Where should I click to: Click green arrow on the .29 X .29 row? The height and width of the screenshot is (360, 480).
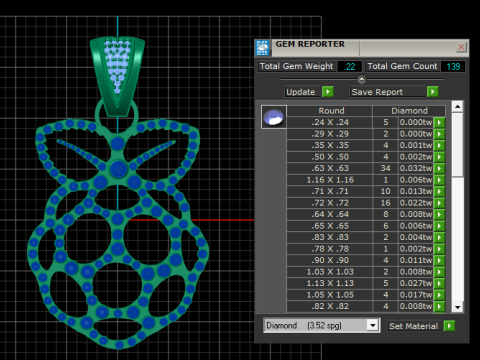pyautogui.click(x=439, y=134)
